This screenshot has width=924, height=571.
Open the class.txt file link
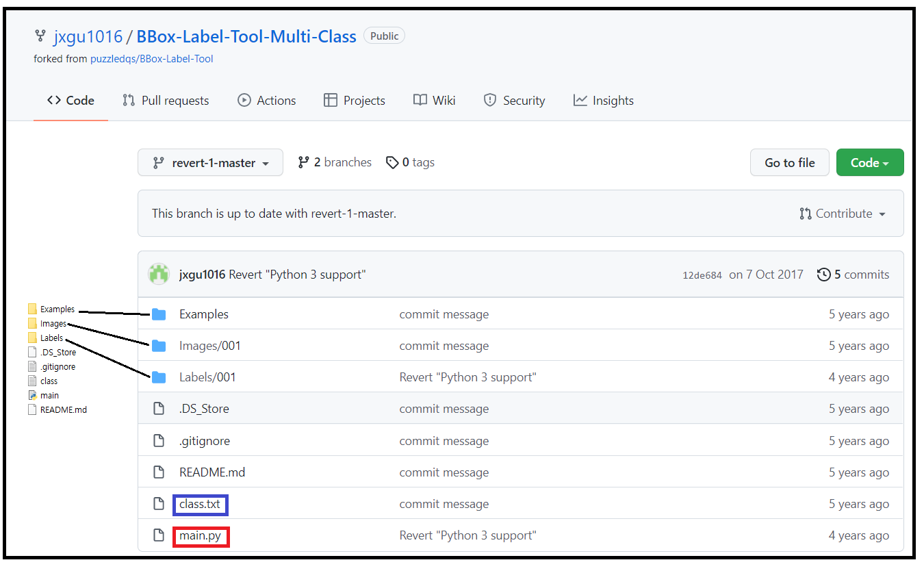(x=200, y=505)
